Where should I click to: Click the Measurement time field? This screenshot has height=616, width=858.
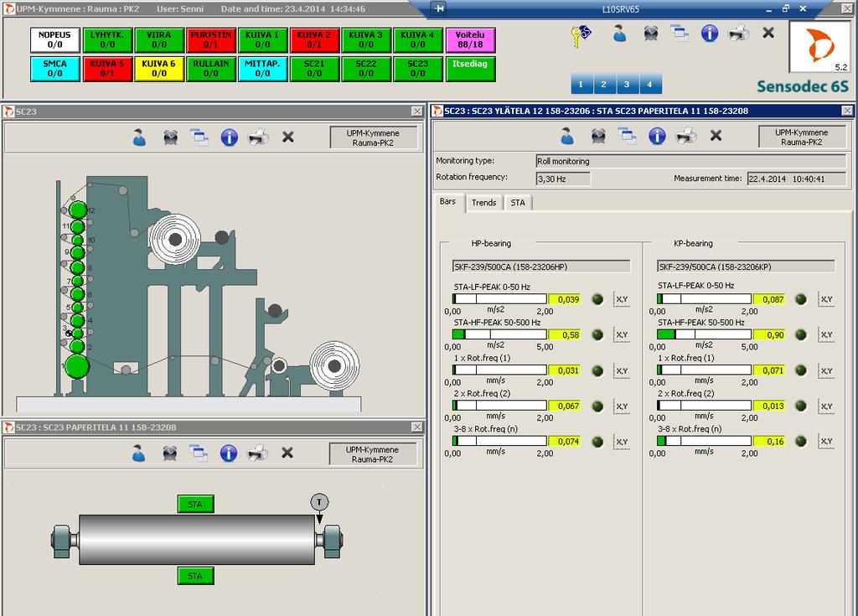click(x=797, y=179)
